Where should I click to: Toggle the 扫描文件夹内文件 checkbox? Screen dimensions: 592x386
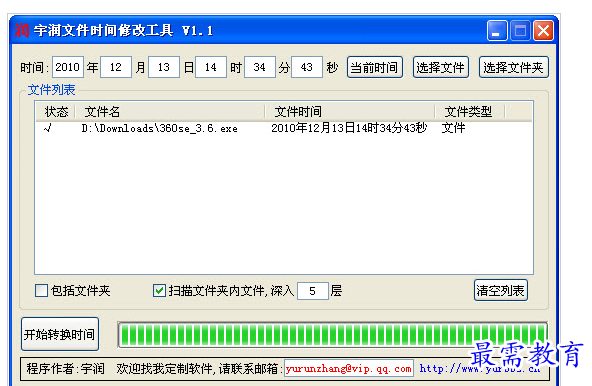pyautogui.click(x=159, y=290)
